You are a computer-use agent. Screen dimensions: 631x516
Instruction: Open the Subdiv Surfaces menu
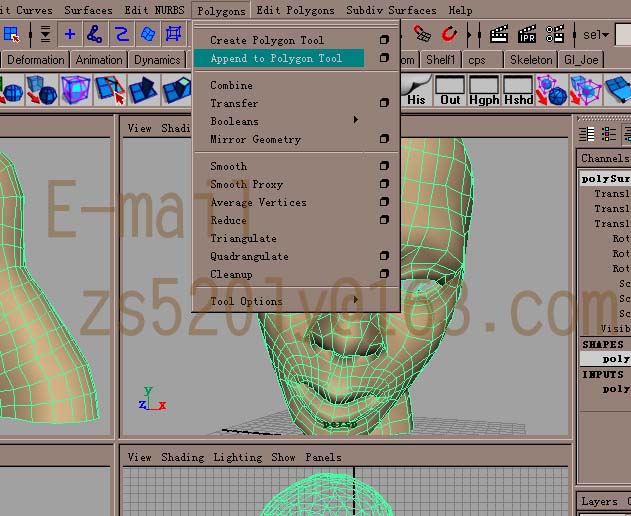tap(391, 10)
